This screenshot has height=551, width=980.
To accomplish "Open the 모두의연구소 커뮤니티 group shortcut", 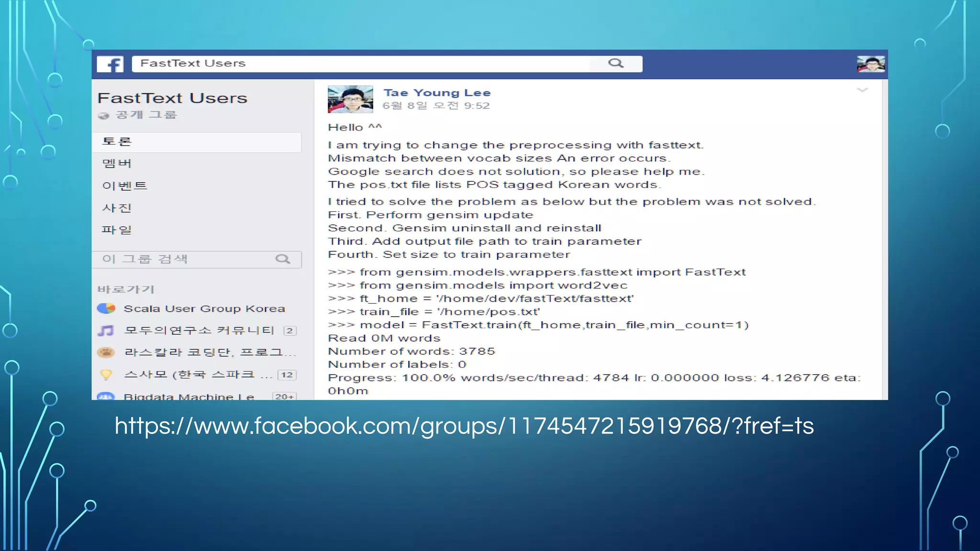I will [199, 331].
